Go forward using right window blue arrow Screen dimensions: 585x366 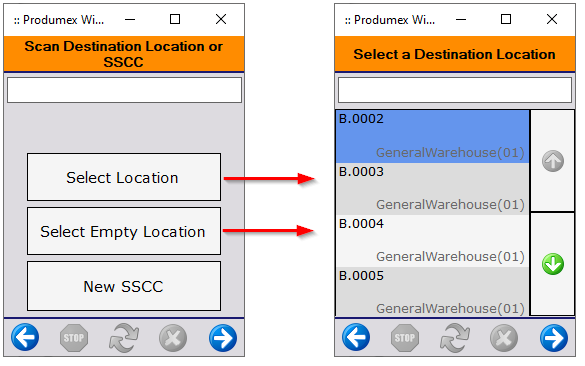pyautogui.click(x=554, y=338)
